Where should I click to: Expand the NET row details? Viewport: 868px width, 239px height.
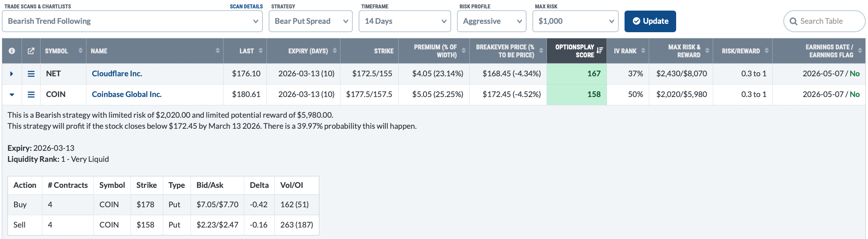pyautogui.click(x=11, y=74)
